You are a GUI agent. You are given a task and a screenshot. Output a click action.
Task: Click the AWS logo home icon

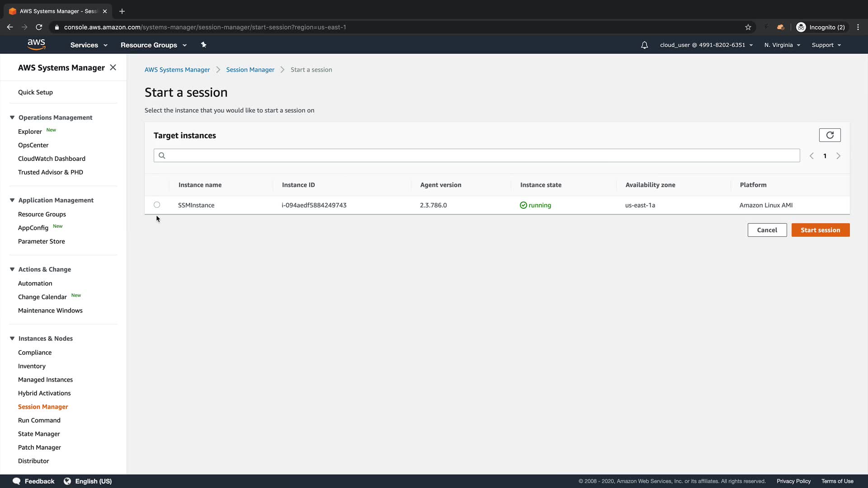pos(36,44)
